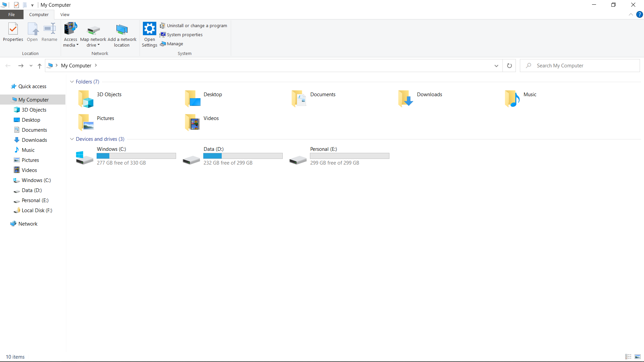
Task: Select the Music folder in main pane
Action: (521, 99)
